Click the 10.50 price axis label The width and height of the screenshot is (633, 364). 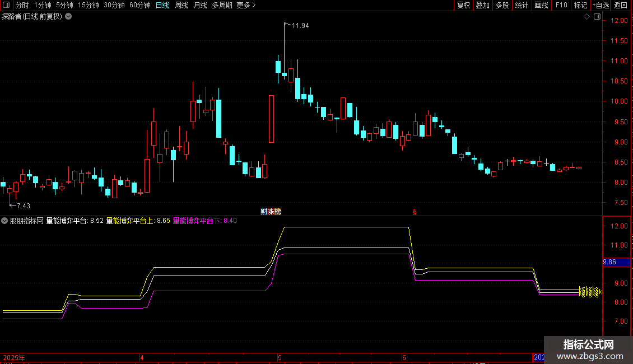619,81
